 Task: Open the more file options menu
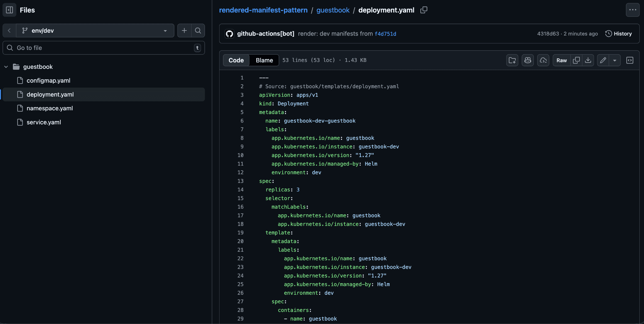(x=633, y=10)
